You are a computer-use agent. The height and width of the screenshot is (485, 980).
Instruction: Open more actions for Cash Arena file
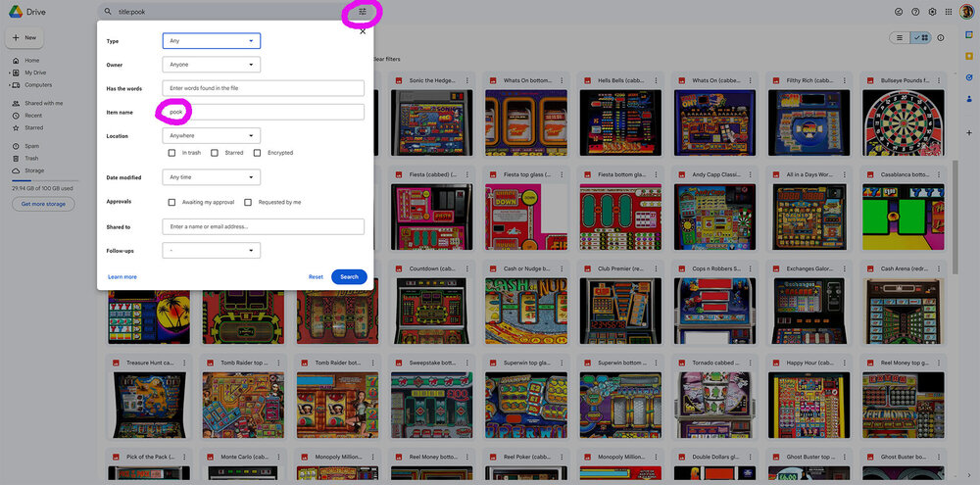940,268
